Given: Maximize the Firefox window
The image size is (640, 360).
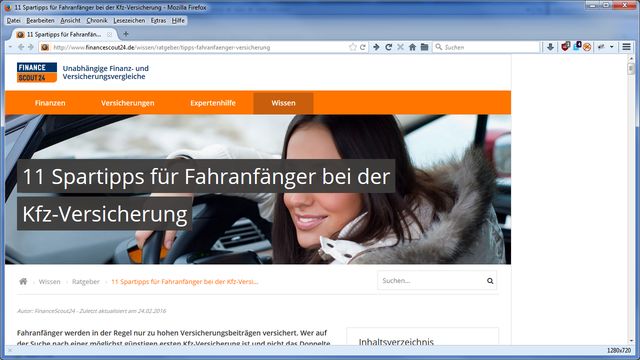Looking at the screenshot, I should click(606, 5).
